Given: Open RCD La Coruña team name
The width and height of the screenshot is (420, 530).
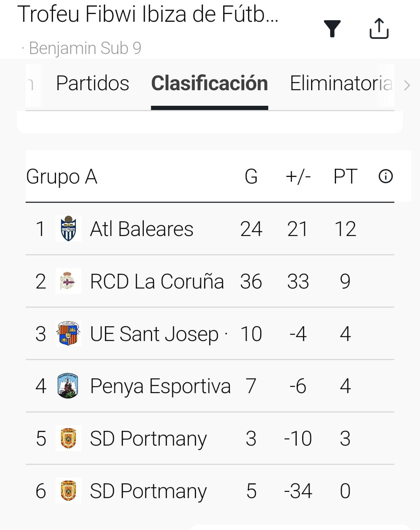Looking at the screenshot, I should (157, 282).
